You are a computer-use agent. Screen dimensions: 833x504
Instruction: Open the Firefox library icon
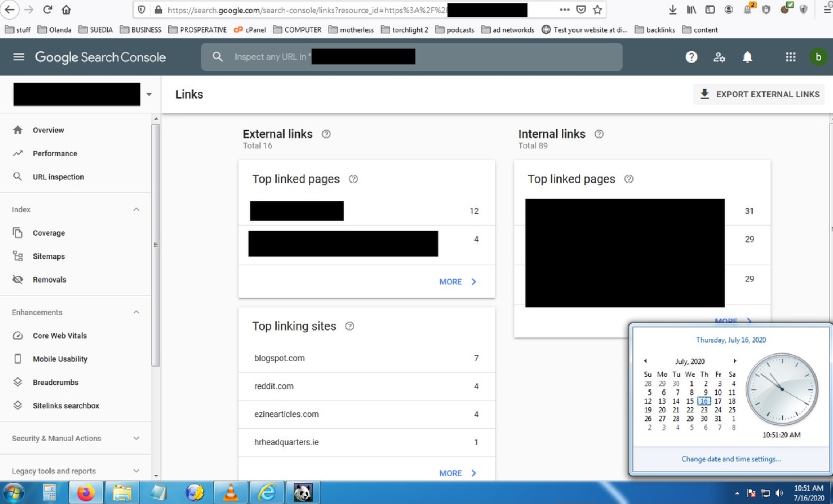tap(691, 10)
